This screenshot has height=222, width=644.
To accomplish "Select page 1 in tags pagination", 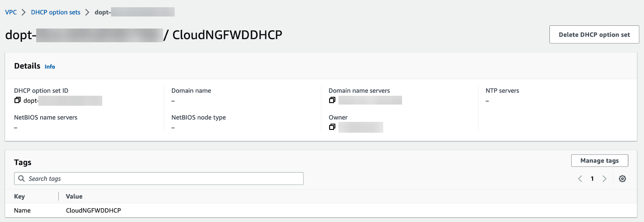I will pyautogui.click(x=592, y=179).
